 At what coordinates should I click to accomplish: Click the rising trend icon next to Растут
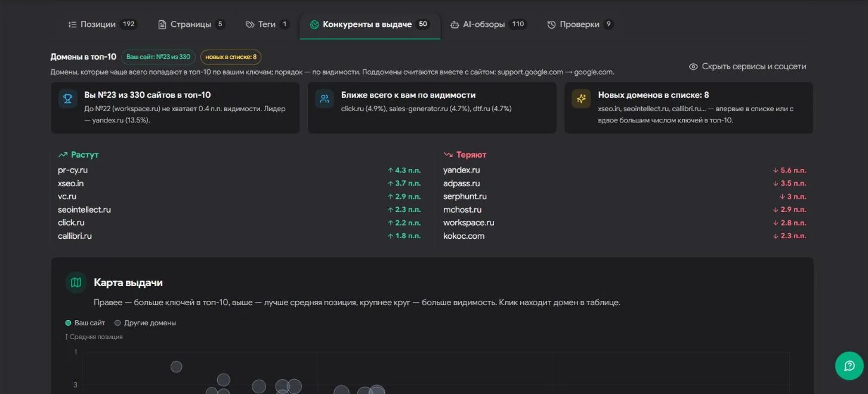coord(63,155)
